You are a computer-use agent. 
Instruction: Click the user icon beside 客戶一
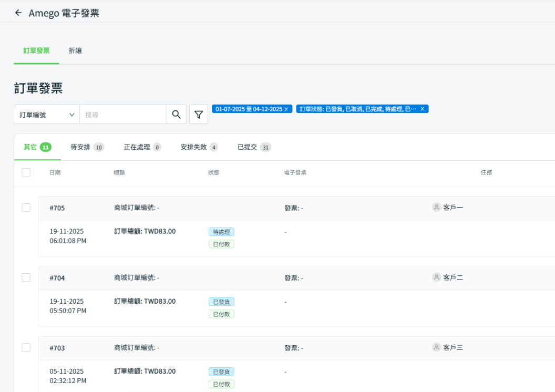(436, 207)
